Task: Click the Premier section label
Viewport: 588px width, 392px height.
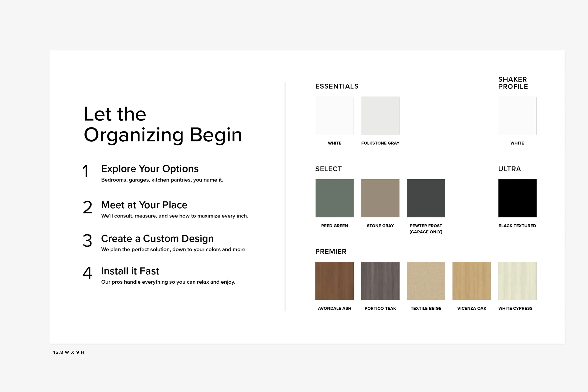Action: (x=331, y=252)
